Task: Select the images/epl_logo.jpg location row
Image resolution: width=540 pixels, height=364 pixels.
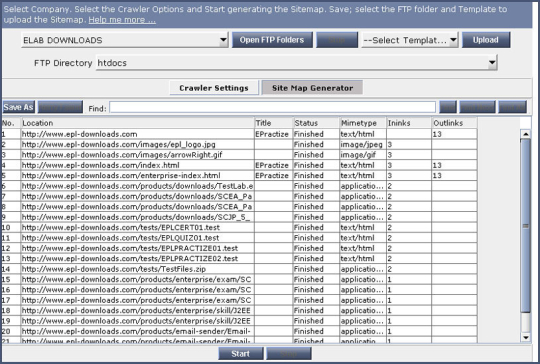Action: click(137, 144)
